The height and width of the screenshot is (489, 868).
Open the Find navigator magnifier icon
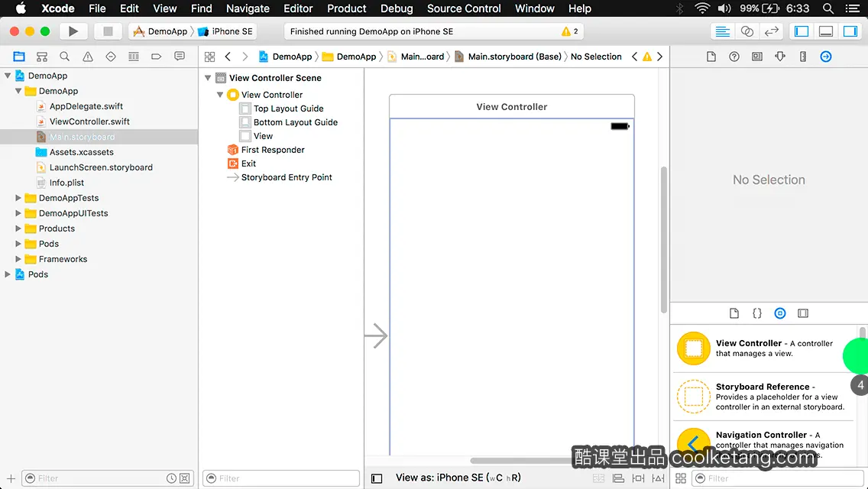click(65, 57)
